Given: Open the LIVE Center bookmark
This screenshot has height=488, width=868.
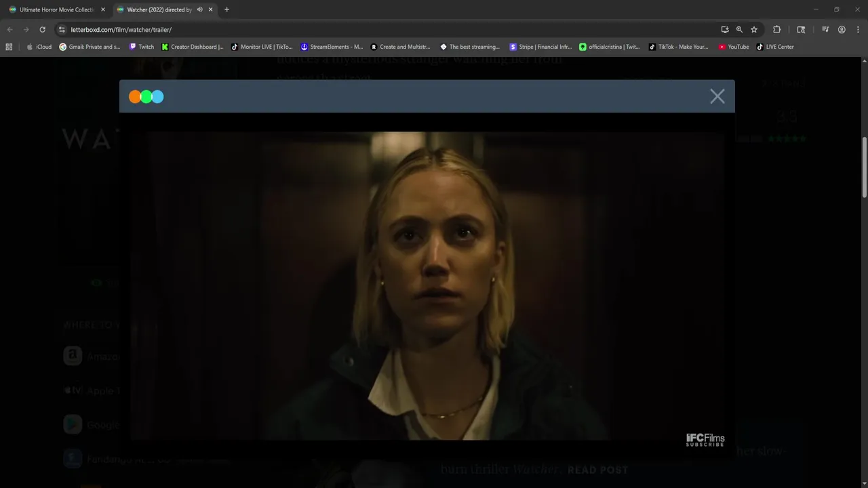Looking at the screenshot, I should 775,47.
